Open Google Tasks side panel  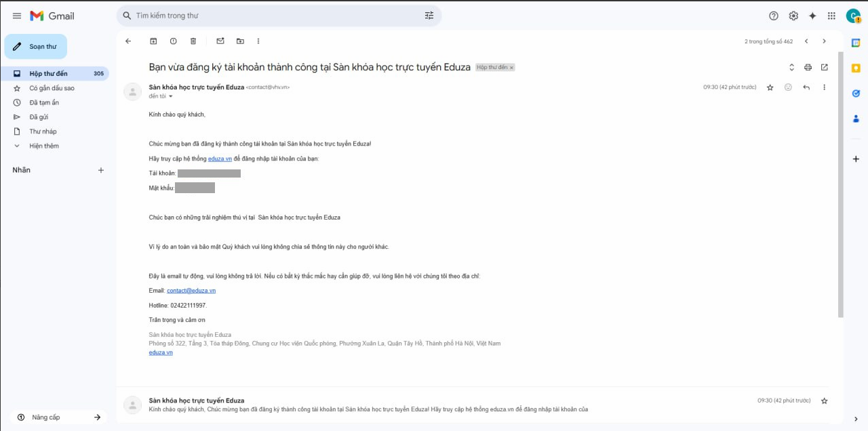pos(856,94)
